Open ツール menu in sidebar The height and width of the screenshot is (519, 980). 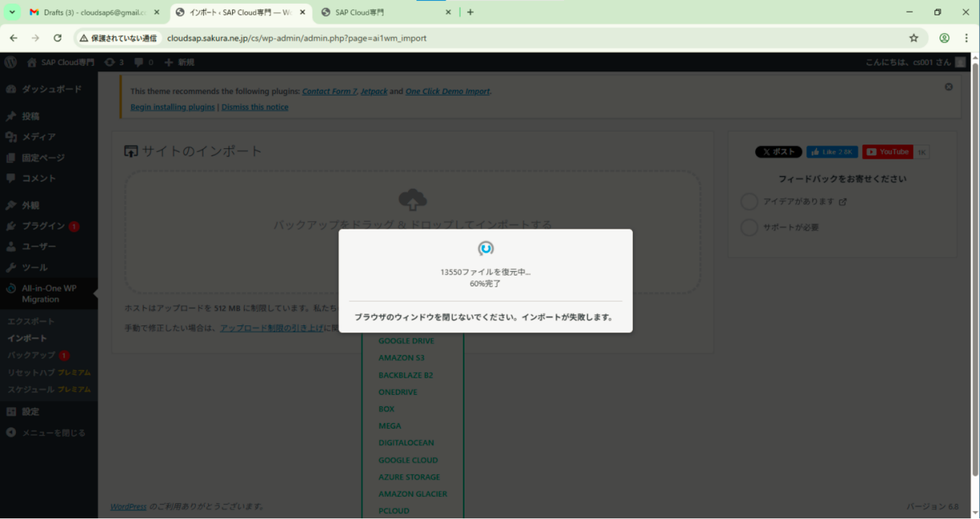(x=49, y=267)
